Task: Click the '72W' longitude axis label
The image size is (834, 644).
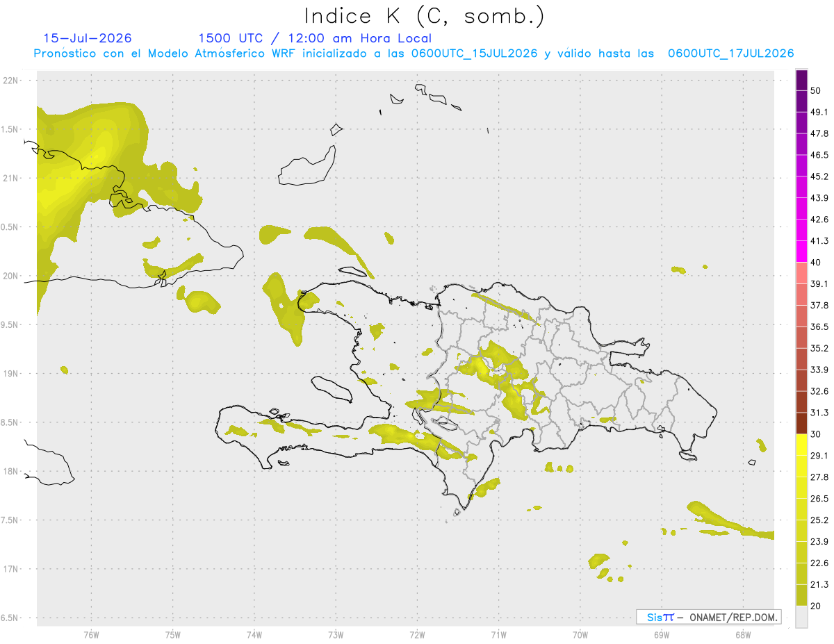Action: (x=417, y=634)
